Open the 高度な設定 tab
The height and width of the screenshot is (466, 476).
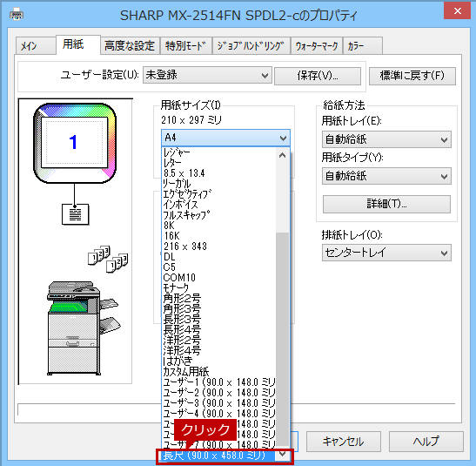[130, 46]
